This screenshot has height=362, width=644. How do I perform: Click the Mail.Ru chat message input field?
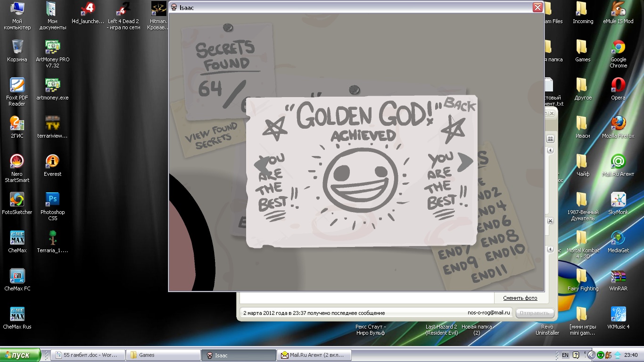(367, 298)
